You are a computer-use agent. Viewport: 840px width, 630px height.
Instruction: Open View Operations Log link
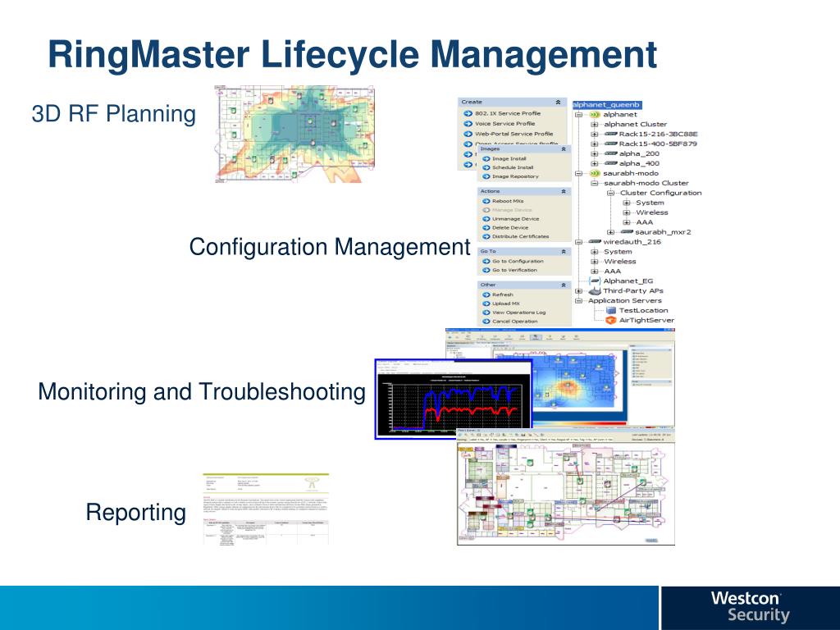click(519, 313)
